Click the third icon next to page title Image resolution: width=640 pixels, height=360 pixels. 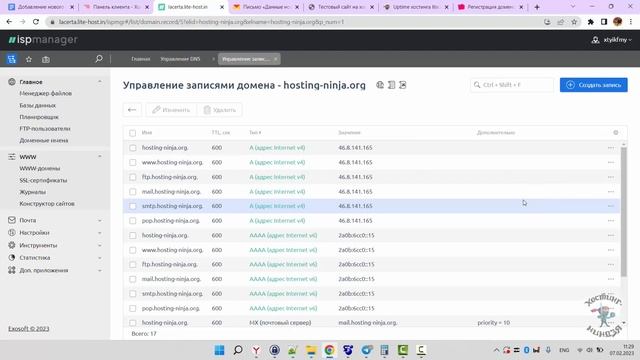tap(402, 85)
